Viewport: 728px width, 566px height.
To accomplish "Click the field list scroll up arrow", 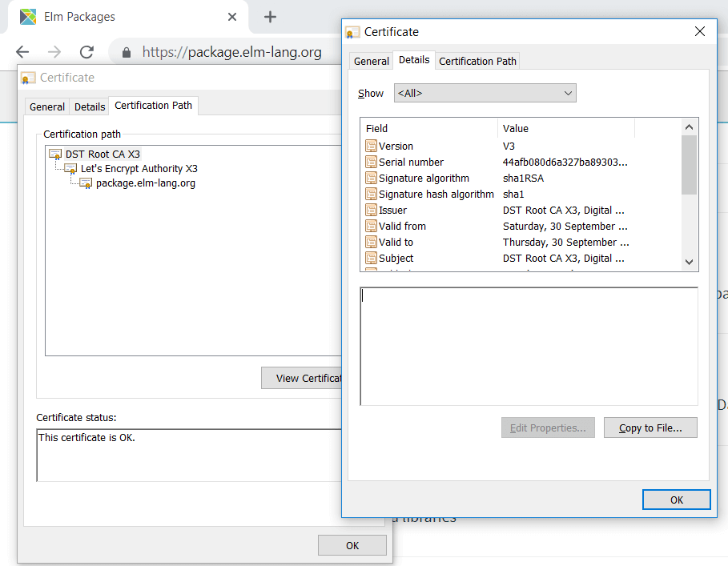I will pyautogui.click(x=689, y=127).
